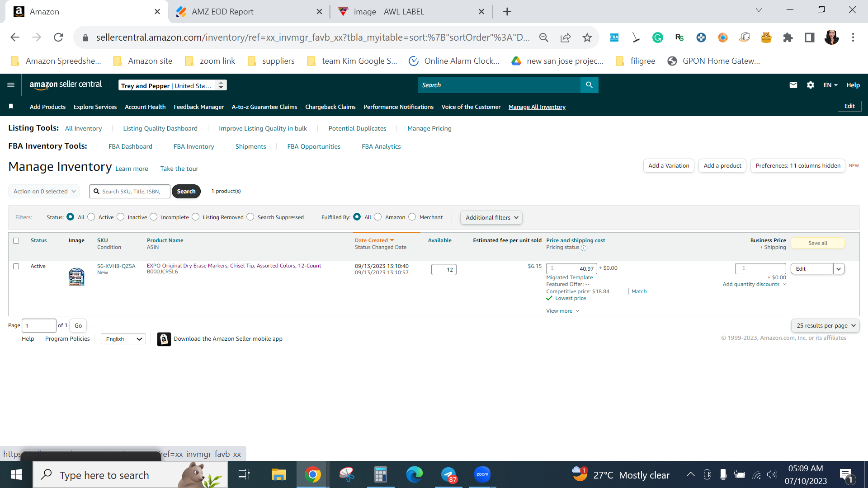Image resolution: width=868 pixels, height=488 pixels.
Task: Open the EXPO Original Dry Erase Markers listing link
Action: [x=234, y=266]
